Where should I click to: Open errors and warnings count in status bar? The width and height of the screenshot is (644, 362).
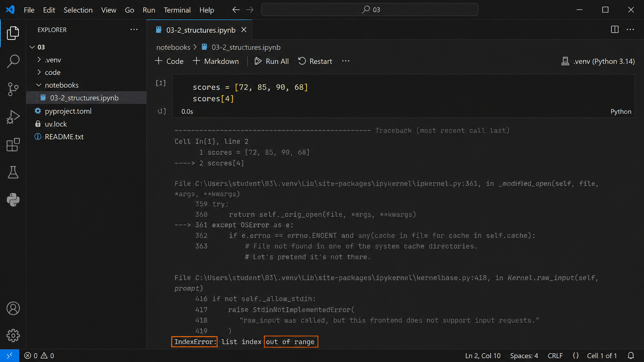point(39,356)
